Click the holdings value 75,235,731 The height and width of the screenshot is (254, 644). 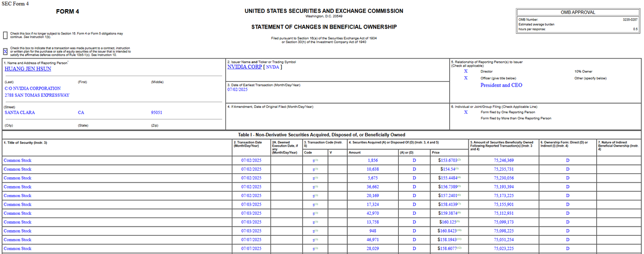(503, 169)
